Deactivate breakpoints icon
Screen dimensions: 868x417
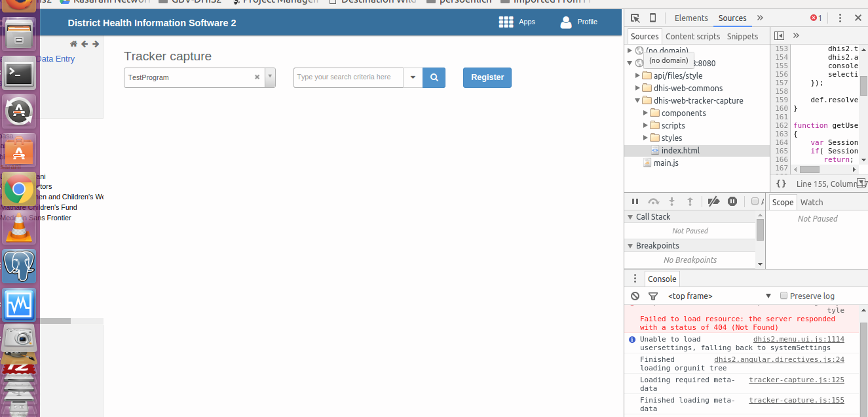(714, 201)
